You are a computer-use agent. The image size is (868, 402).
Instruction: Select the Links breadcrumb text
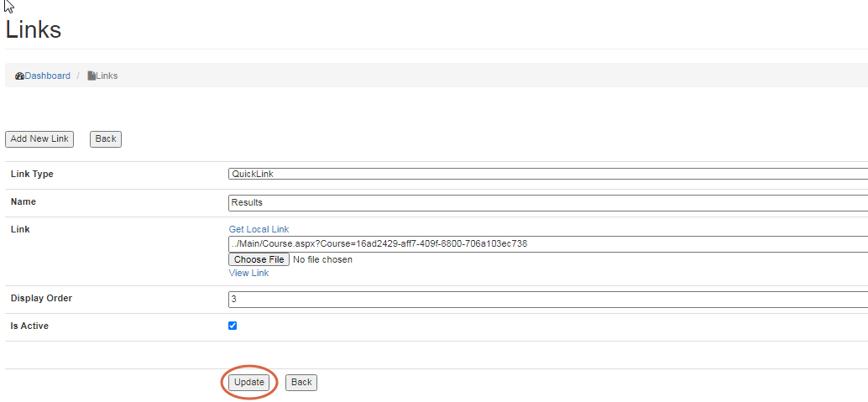point(107,76)
